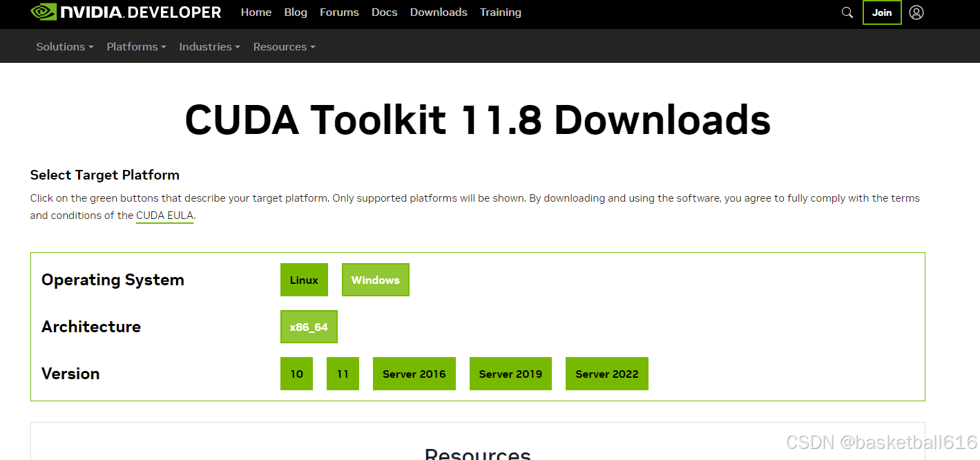Click the Version row label
This screenshot has height=460, width=980.
(70, 374)
